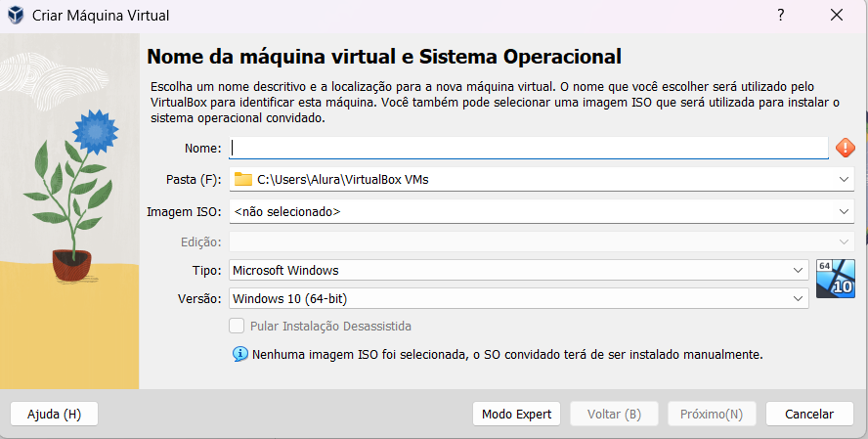
Task: Click the blue flower illustration on left panel
Action: tap(95, 132)
